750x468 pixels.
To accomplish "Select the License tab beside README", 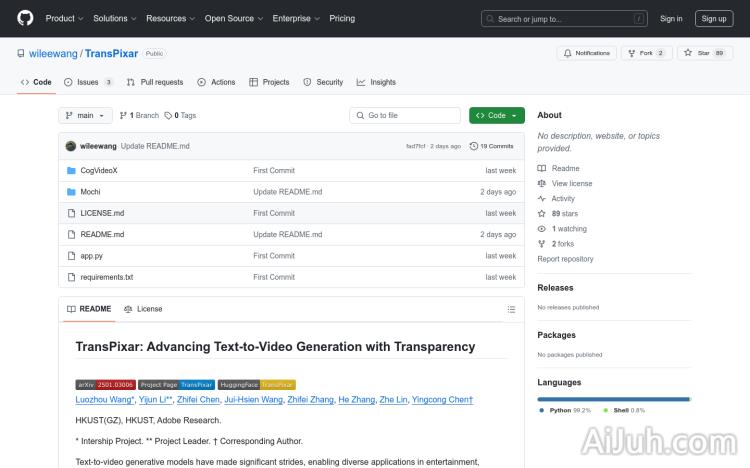I will click(143, 309).
